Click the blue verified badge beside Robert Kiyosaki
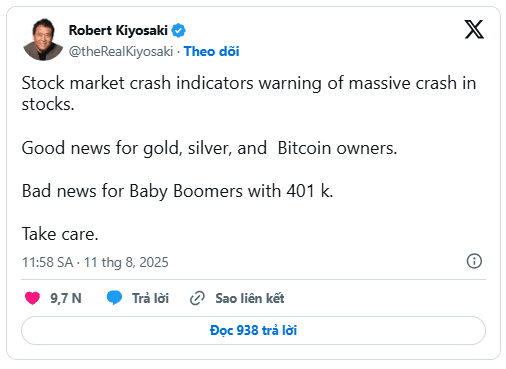The image size is (506, 369). [178, 30]
